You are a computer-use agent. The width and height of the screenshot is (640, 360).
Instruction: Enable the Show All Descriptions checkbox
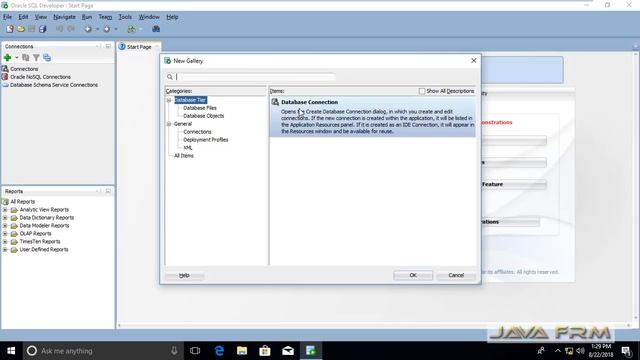pyautogui.click(x=422, y=91)
